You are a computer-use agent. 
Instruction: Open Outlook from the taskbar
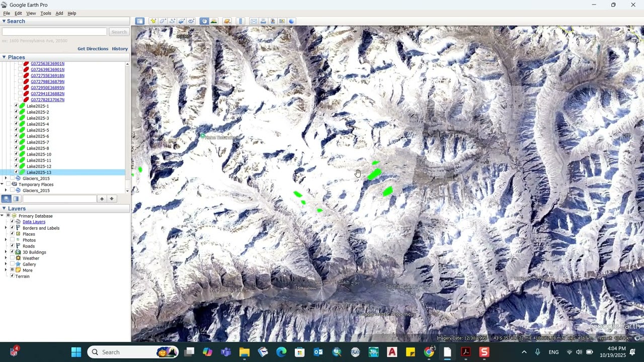[318, 352]
